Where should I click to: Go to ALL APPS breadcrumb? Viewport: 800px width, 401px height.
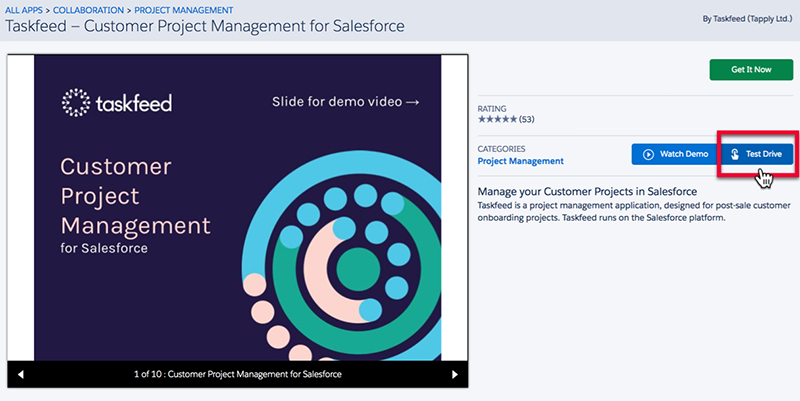click(x=24, y=10)
